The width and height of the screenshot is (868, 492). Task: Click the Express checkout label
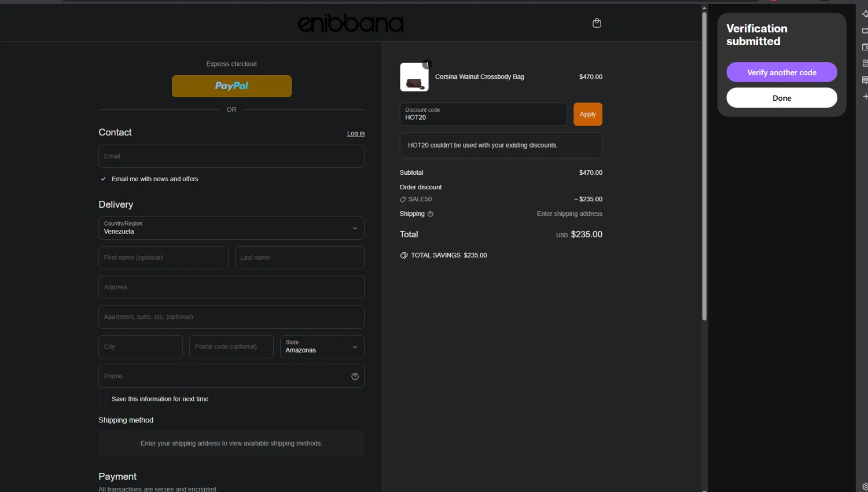pos(231,64)
